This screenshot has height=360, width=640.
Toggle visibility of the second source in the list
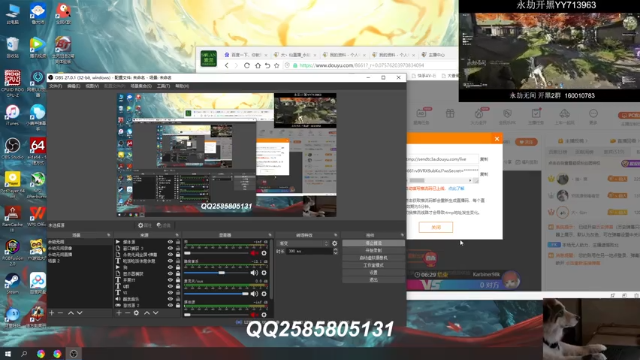click(x=170, y=248)
